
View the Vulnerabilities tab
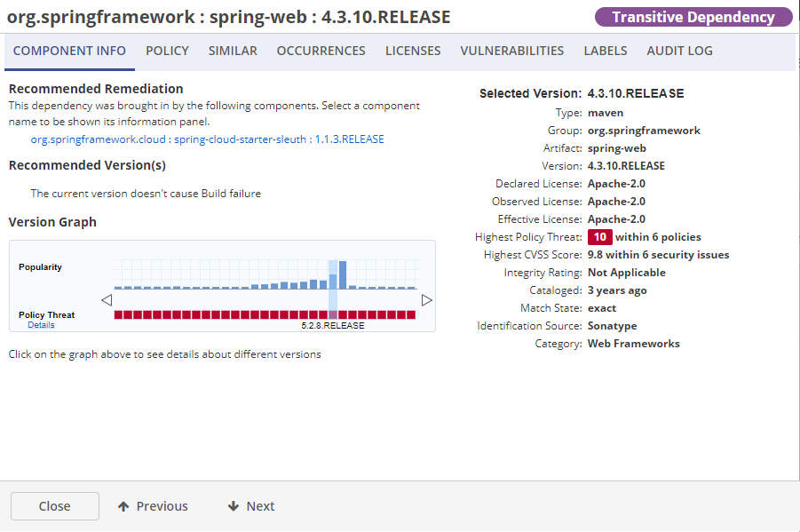coord(511,51)
